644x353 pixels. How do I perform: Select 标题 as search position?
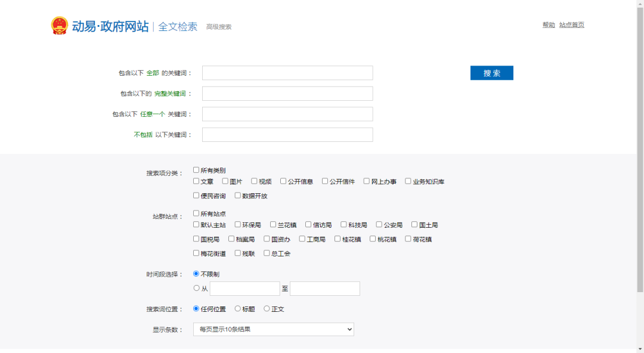coord(238,309)
